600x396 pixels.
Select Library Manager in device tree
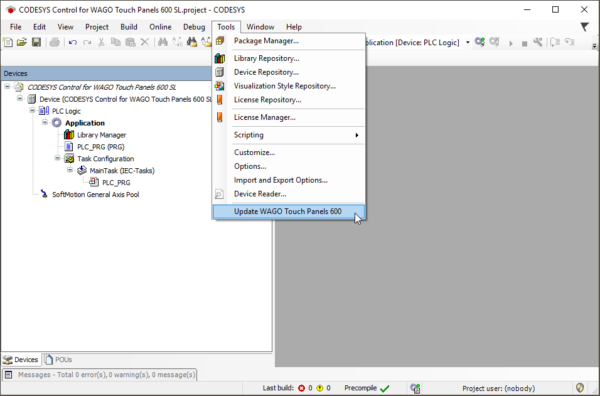[x=101, y=135]
